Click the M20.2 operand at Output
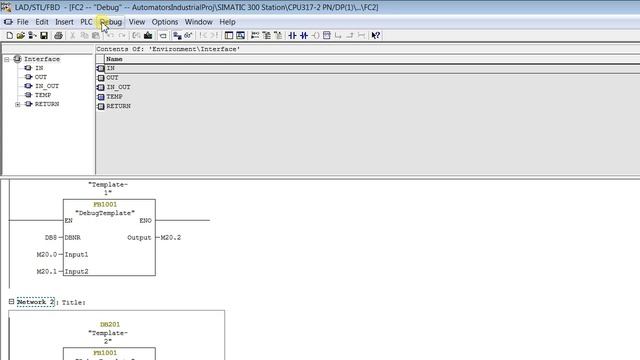Viewport: 640px width, 360px height. click(x=171, y=238)
